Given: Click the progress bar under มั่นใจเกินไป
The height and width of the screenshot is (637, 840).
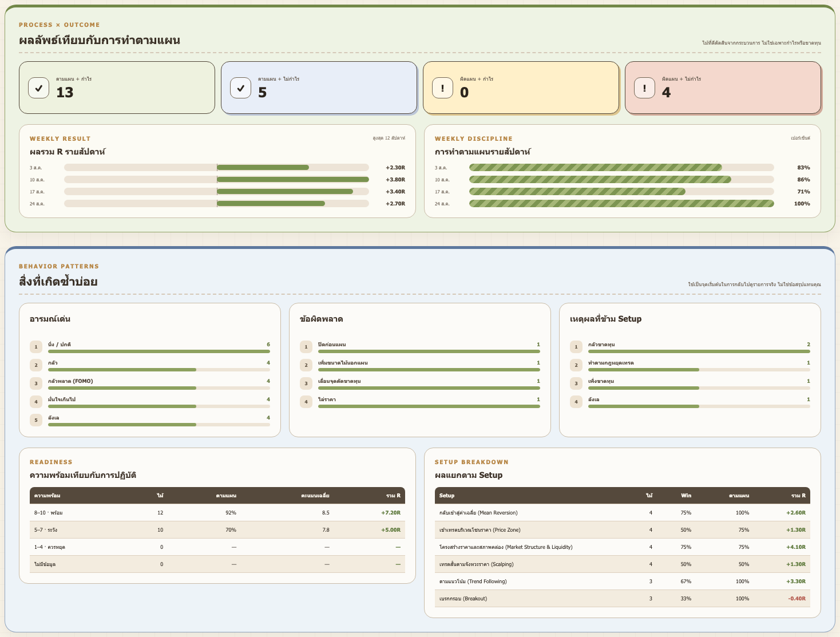Looking at the screenshot, I should (159, 406).
